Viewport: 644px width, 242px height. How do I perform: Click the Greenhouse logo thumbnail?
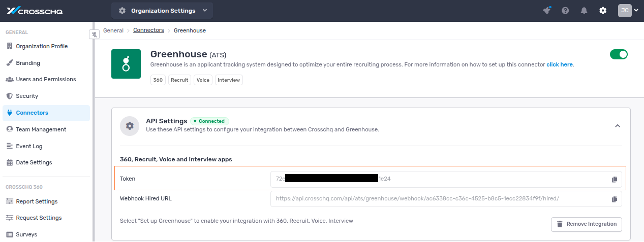point(126,64)
